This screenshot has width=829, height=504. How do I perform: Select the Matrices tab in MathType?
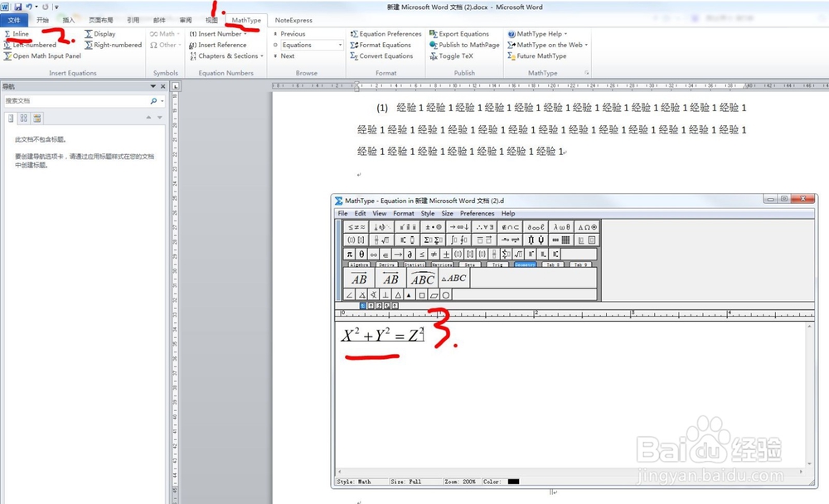[x=442, y=264]
